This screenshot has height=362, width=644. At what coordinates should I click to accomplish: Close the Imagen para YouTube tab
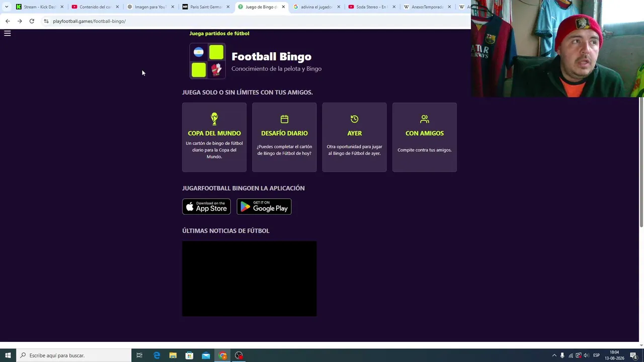[x=173, y=7]
